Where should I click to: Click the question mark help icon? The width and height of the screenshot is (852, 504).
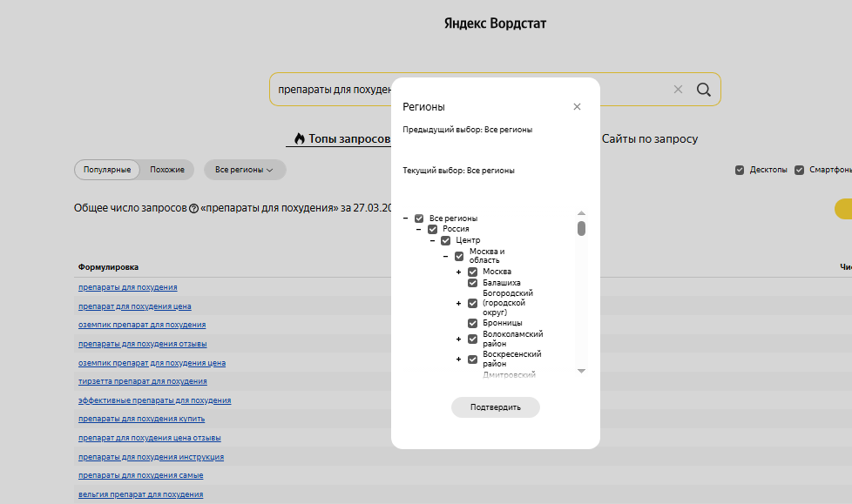point(193,208)
